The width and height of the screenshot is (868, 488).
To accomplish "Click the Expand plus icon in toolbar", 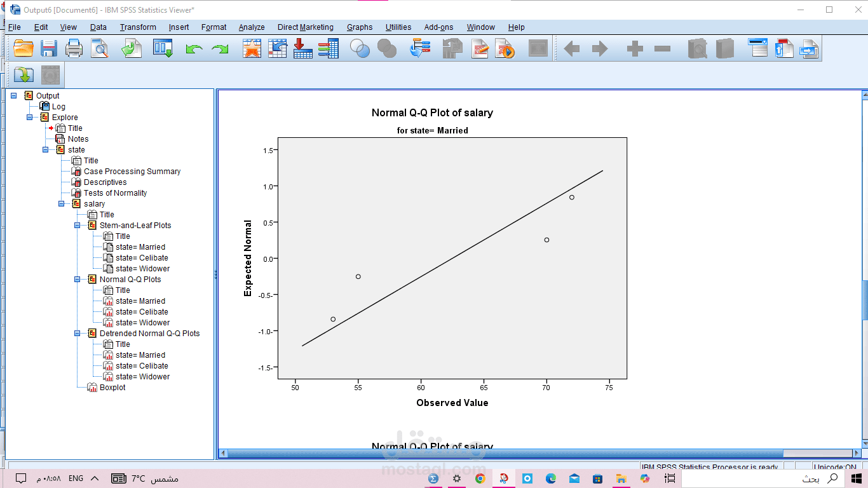I will pos(635,48).
